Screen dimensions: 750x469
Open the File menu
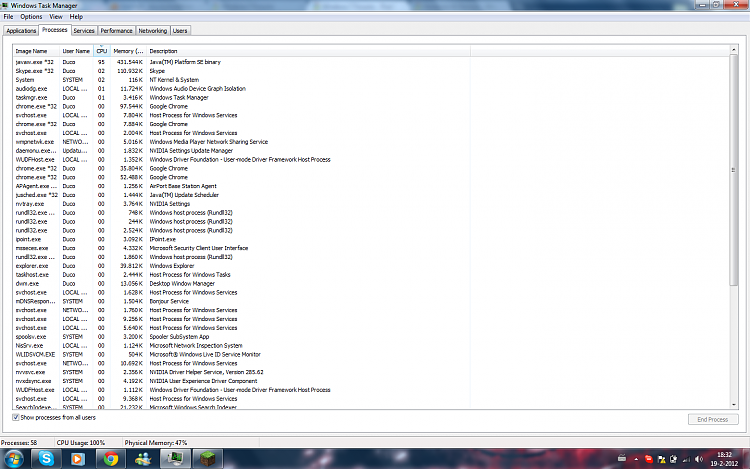coord(9,17)
